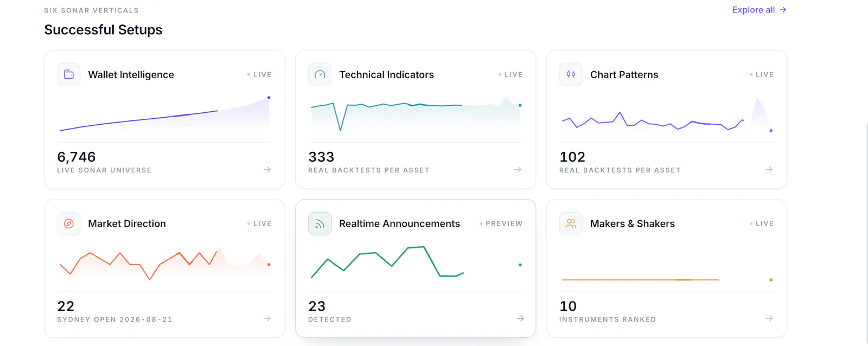Click the arrow on the Chart Patterns card
The image size is (868, 346).
[x=769, y=170]
